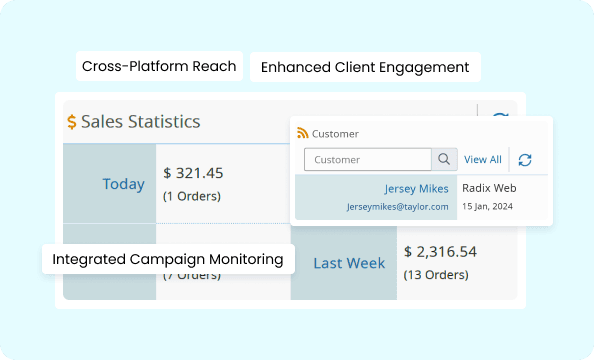This screenshot has width=594, height=360.
Task: Refresh the Customer panel
Action: [525, 160]
